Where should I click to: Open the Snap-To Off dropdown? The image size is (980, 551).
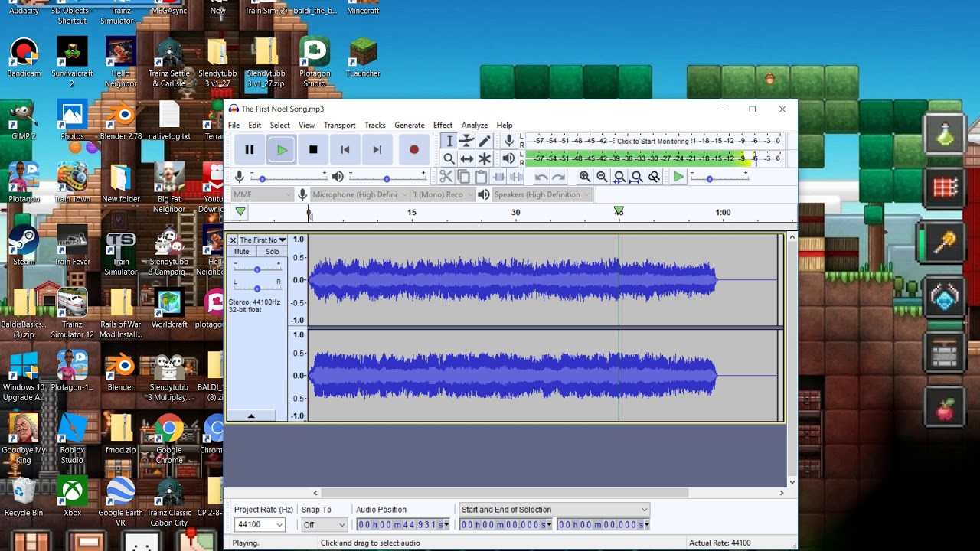point(324,524)
